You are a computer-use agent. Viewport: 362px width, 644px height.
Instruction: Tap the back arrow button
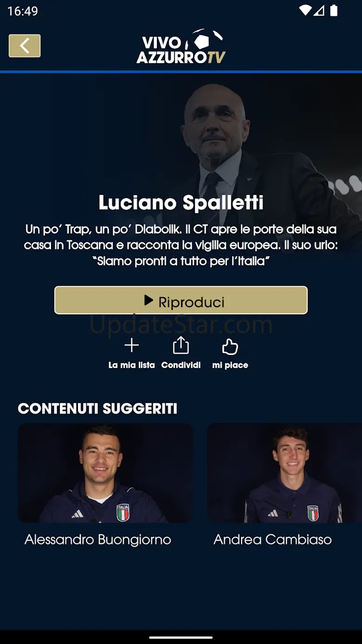coord(25,46)
